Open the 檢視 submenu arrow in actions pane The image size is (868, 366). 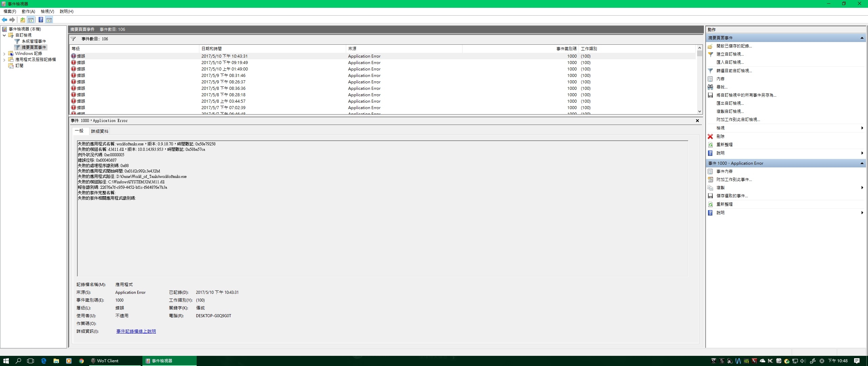pos(862,128)
